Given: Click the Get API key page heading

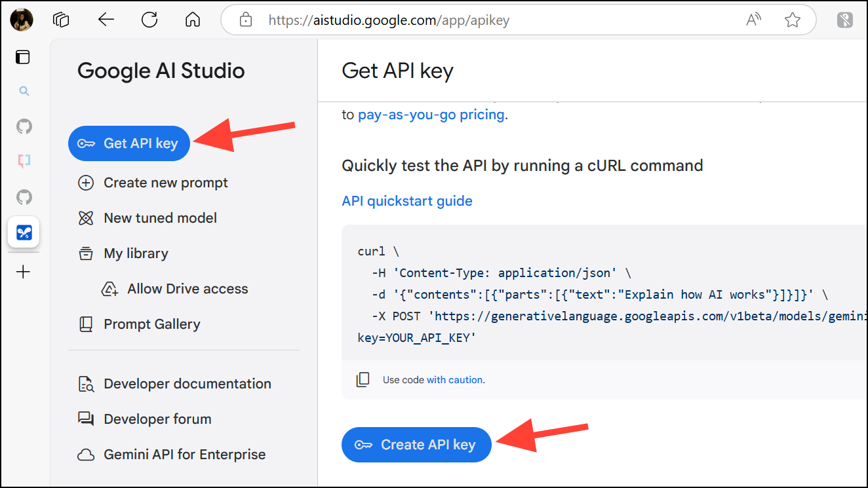Looking at the screenshot, I should tap(398, 71).
